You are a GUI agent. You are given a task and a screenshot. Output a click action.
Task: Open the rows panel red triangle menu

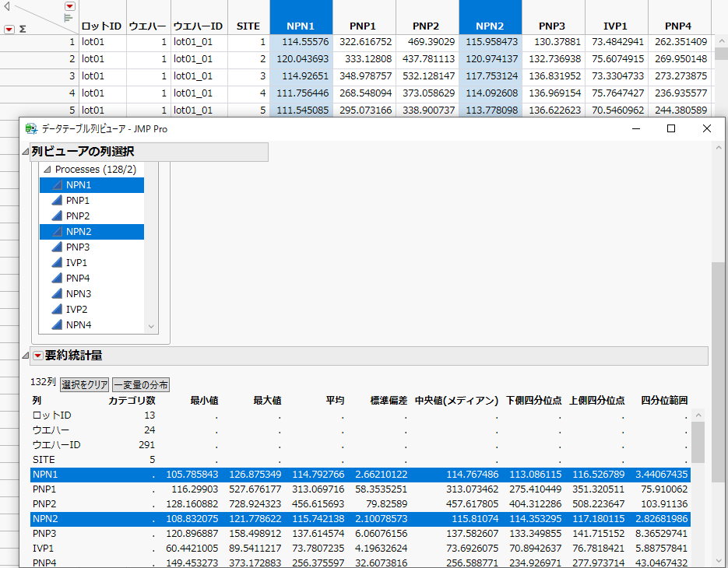point(9,29)
